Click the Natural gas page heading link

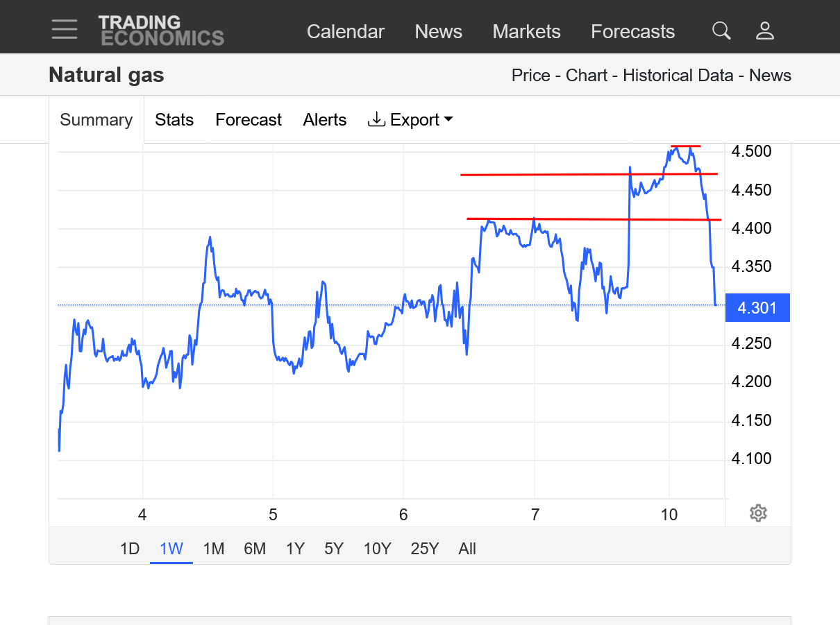106,75
